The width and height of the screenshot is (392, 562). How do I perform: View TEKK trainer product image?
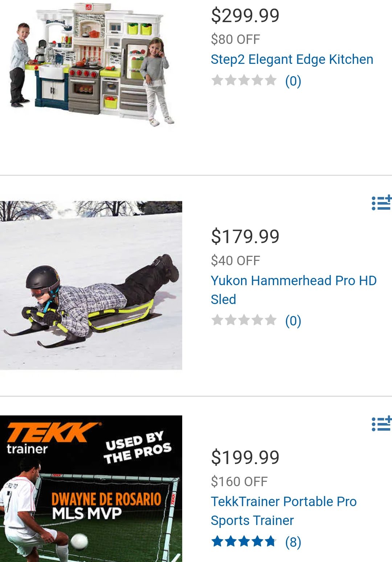point(91,489)
